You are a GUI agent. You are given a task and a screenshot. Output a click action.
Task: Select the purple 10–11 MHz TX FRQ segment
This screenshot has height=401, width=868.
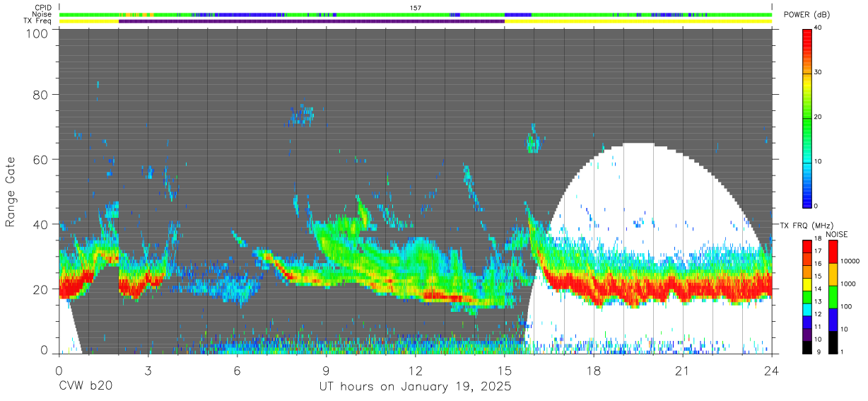[807, 334]
